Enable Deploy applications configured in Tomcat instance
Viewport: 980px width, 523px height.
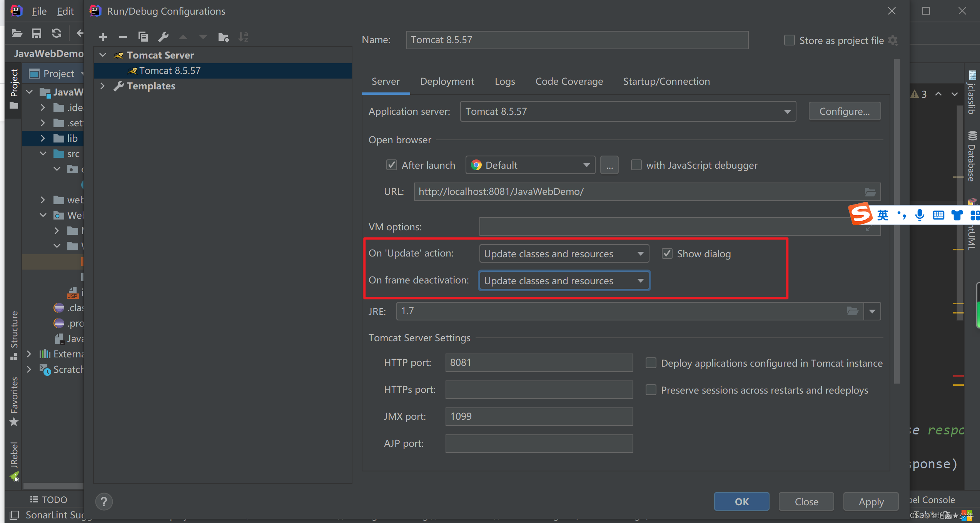(651, 363)
